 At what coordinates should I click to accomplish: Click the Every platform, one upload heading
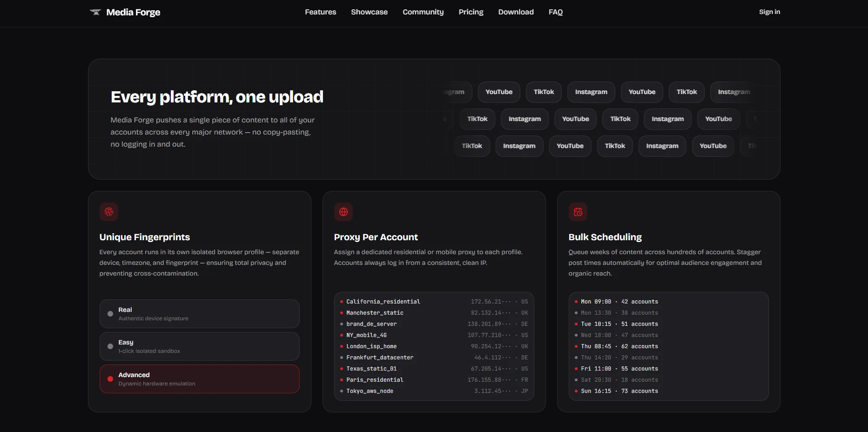tap(217, 97)
